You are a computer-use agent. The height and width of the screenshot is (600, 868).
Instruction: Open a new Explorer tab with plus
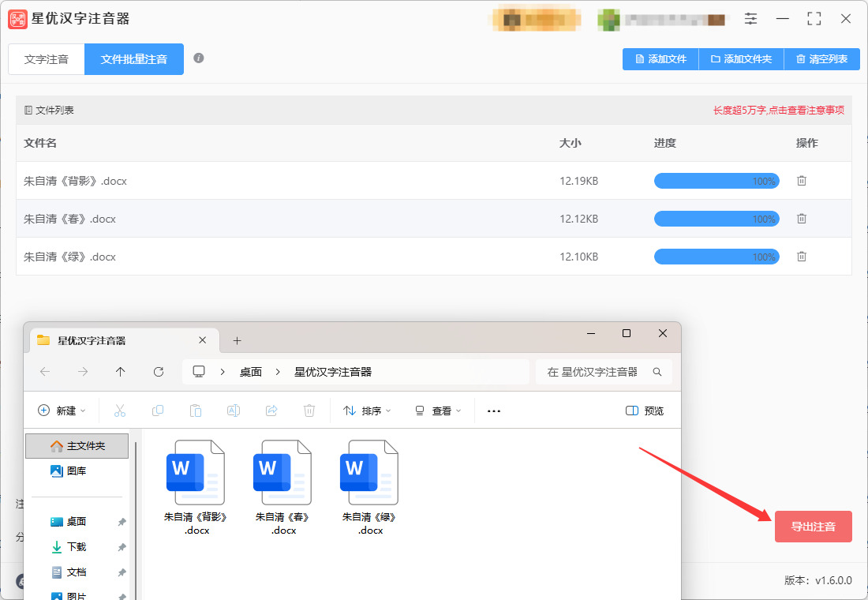coord(237,341)
